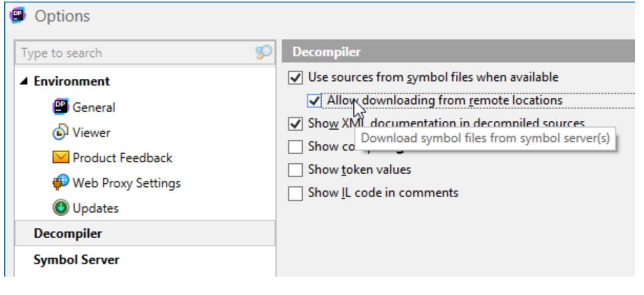The width and height of the screenshot is (644, 295).
Task: Enable Show token values checkbox
Action: [x=297, y=170]
